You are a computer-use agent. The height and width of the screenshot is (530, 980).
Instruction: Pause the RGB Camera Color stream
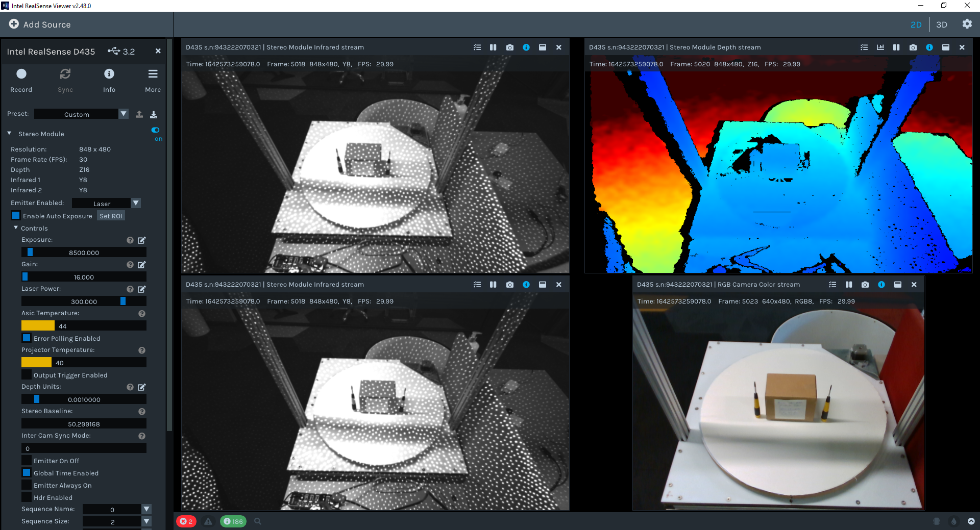click(848, 285)
